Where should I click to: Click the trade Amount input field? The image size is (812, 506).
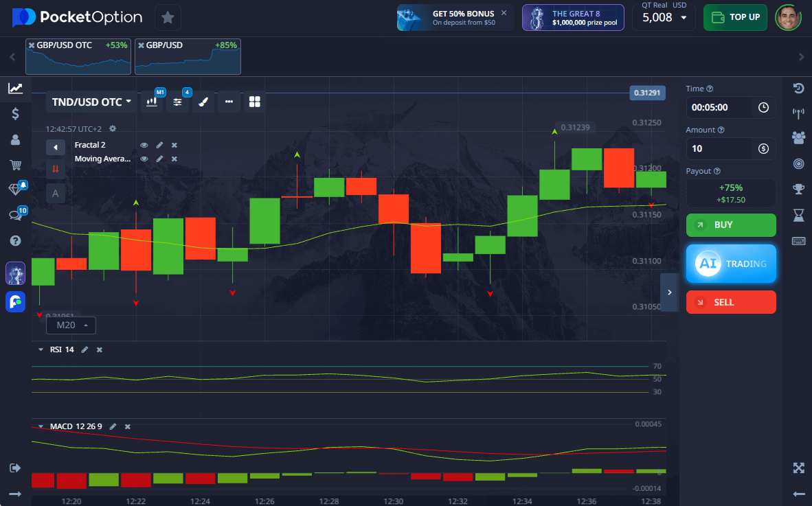tap(721, 148)
